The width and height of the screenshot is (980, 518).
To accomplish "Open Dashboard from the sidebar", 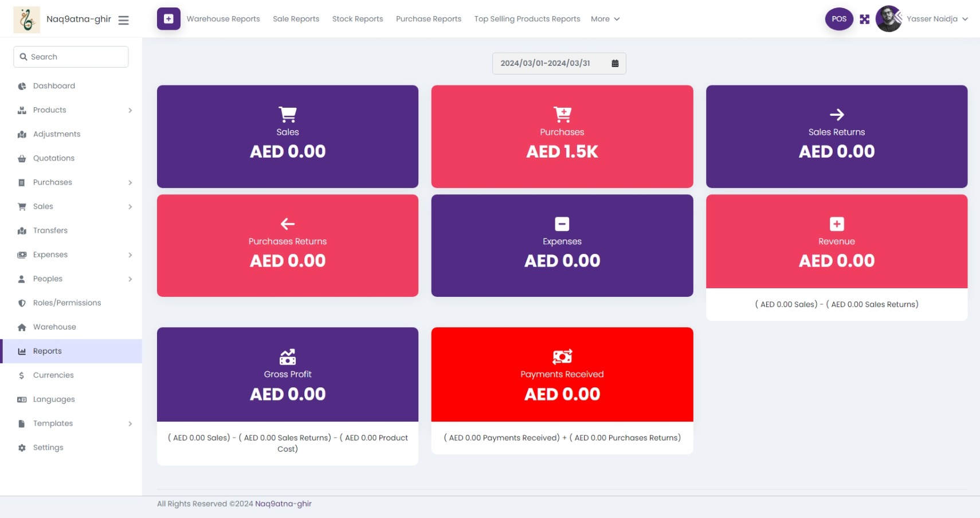I will click(x=54, y=86).
